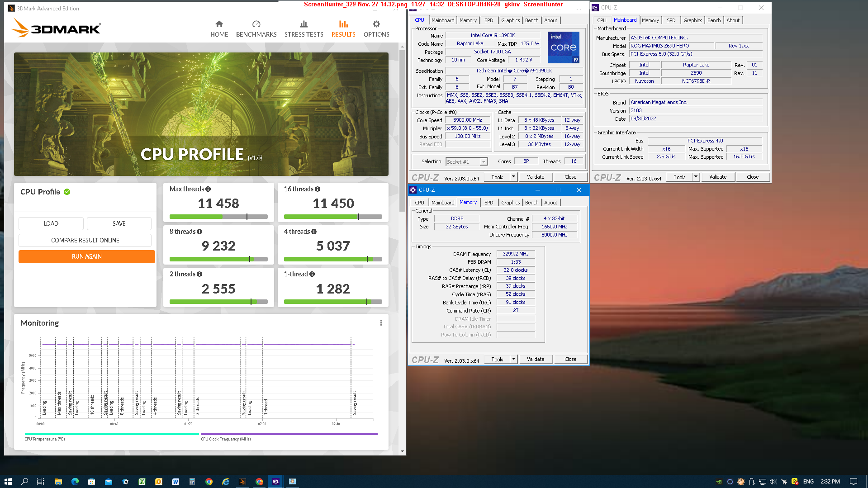Click the info icon next to Max threads

click(208, 189)
